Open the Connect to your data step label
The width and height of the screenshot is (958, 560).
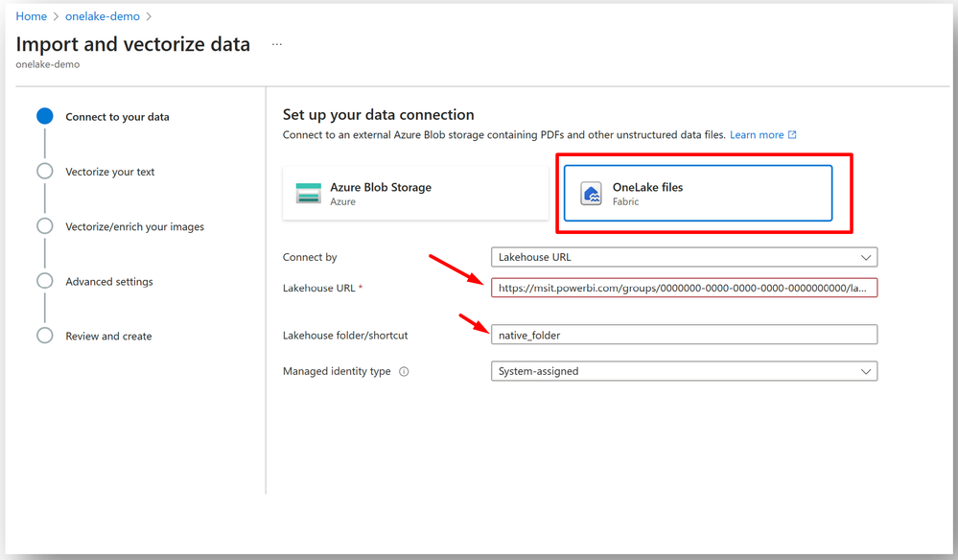117,117
